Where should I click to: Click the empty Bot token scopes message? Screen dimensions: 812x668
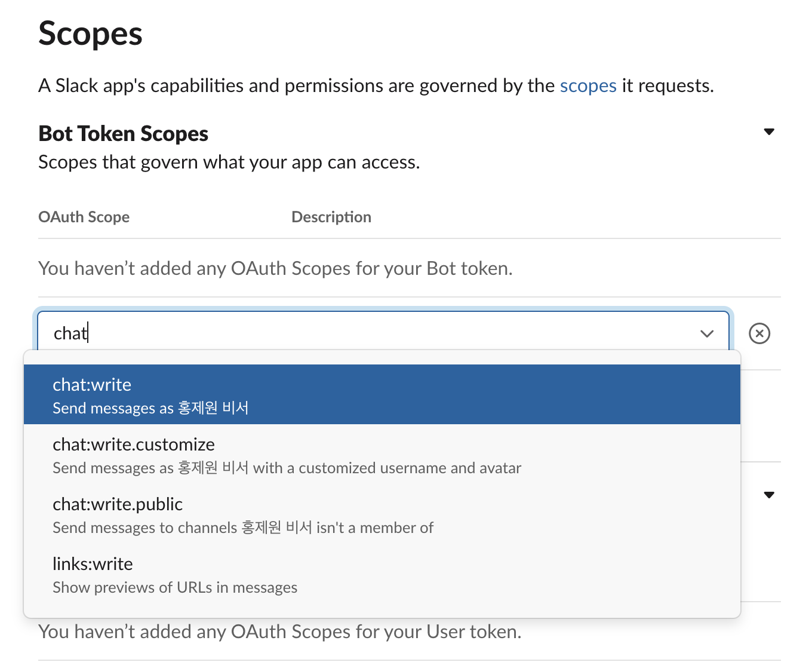275,268
